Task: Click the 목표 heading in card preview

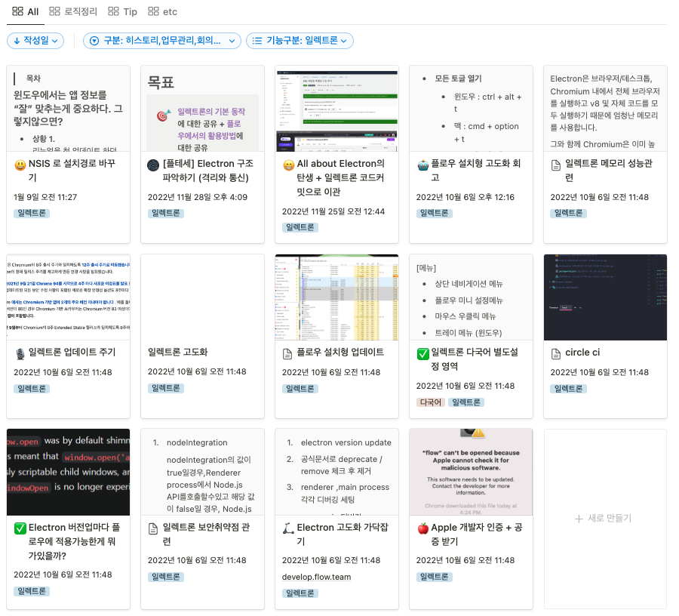Action: pyautogui.click(x=161, y=82)
